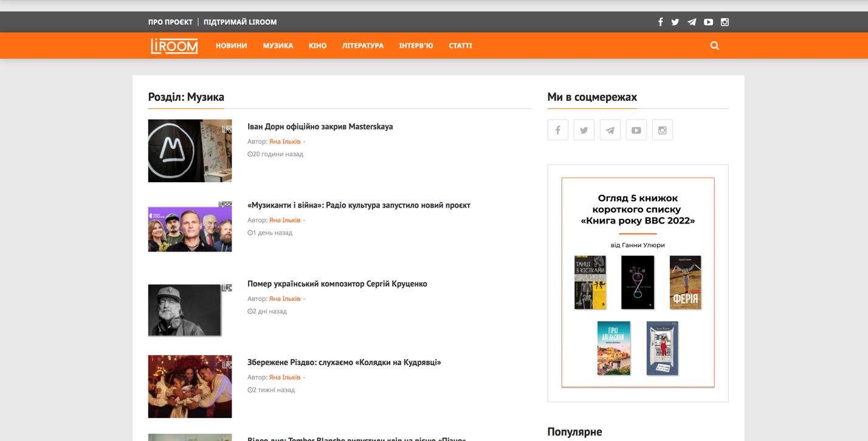Open YouTube button under Ми в соцмережах
This screenshot has width=868, height=441.
(x=636, y=130)
